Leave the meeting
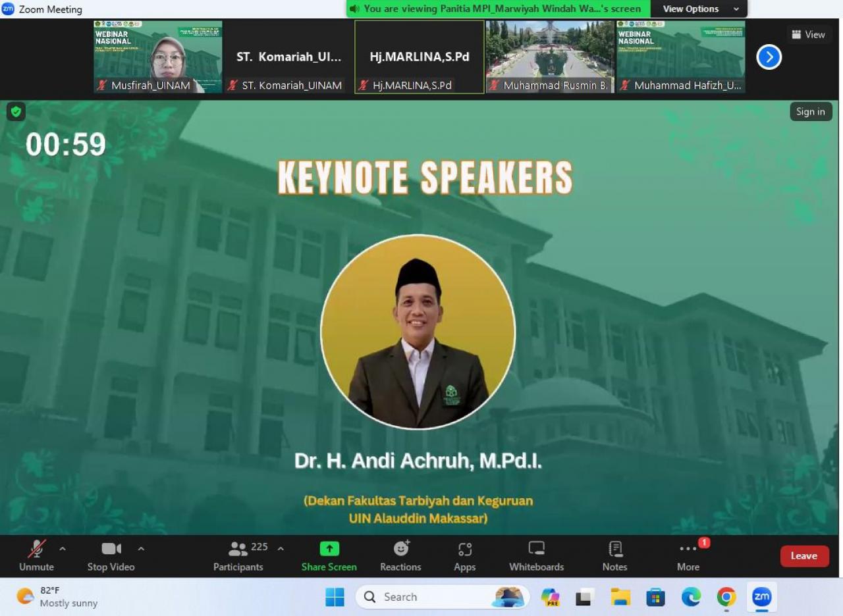The image size is (843, 616). 804,556
